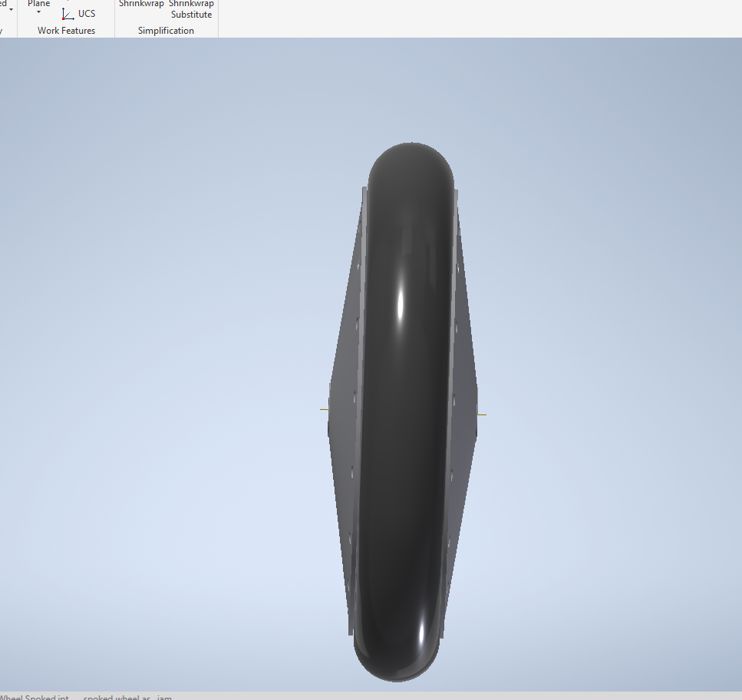The width and height of the screenshot is (742, 700).
Task: Toggle Shrinkwrap Substitute selection
Action: pos(191,9)
